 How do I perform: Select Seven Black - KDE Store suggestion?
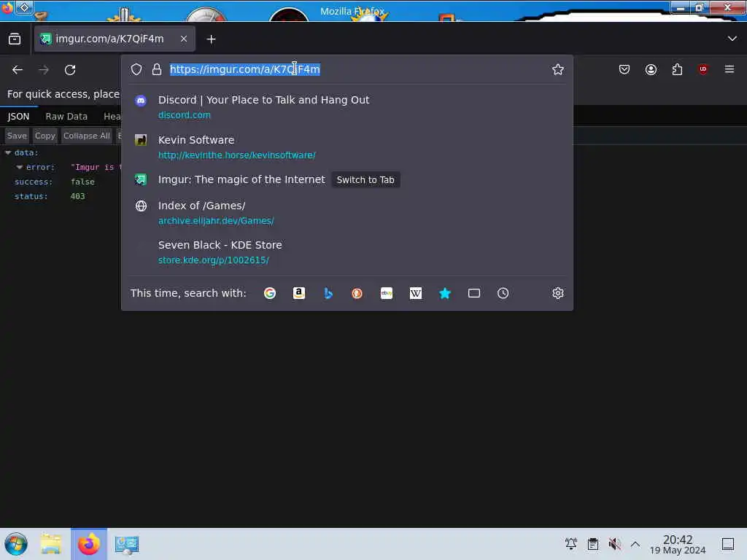click(347, 252)
